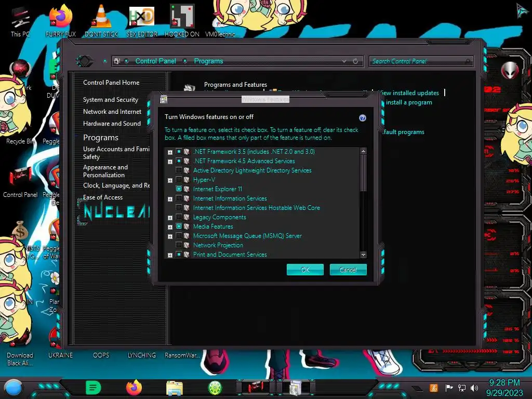Enable Hyper-V checkbox

179,179
